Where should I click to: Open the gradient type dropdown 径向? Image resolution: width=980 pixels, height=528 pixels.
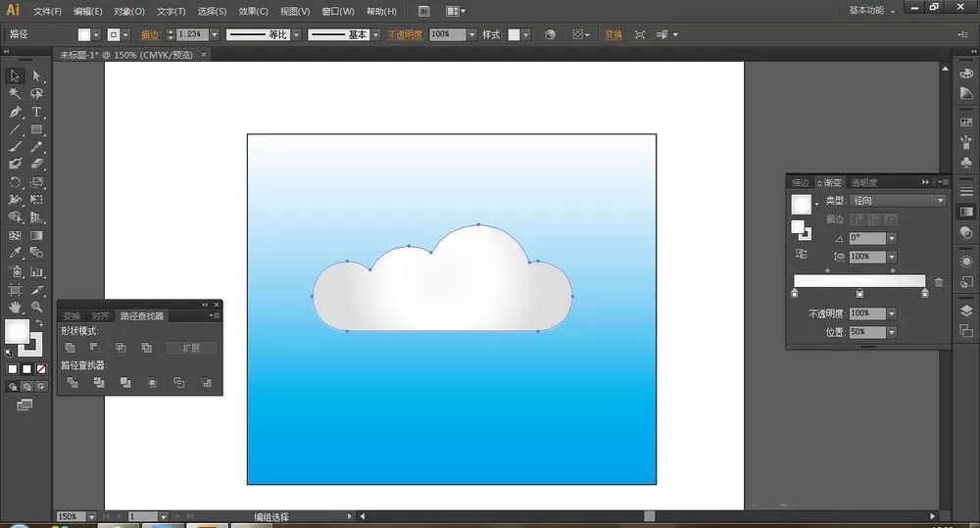(x=898, y=201)
